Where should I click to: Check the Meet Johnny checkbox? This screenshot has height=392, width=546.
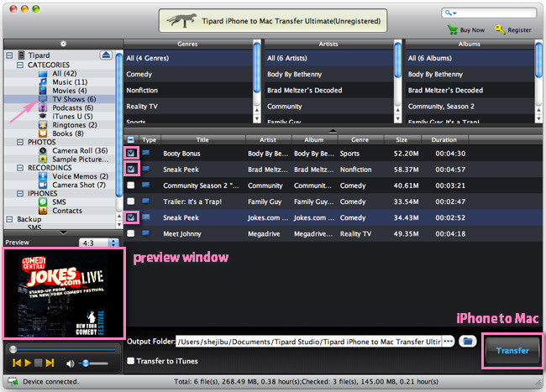(x=131, y=233)
